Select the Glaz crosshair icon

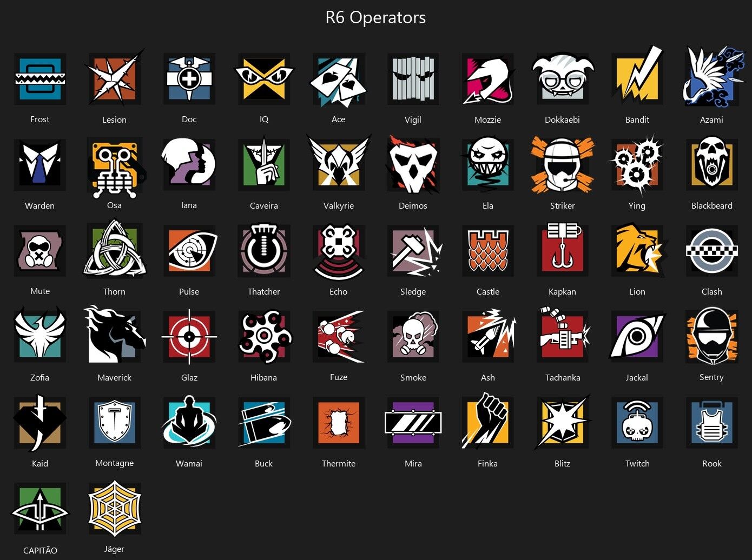189,337
